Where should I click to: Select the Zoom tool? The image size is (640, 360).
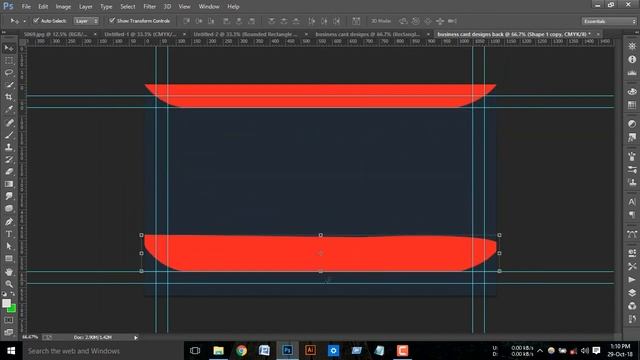pos(9,284)
